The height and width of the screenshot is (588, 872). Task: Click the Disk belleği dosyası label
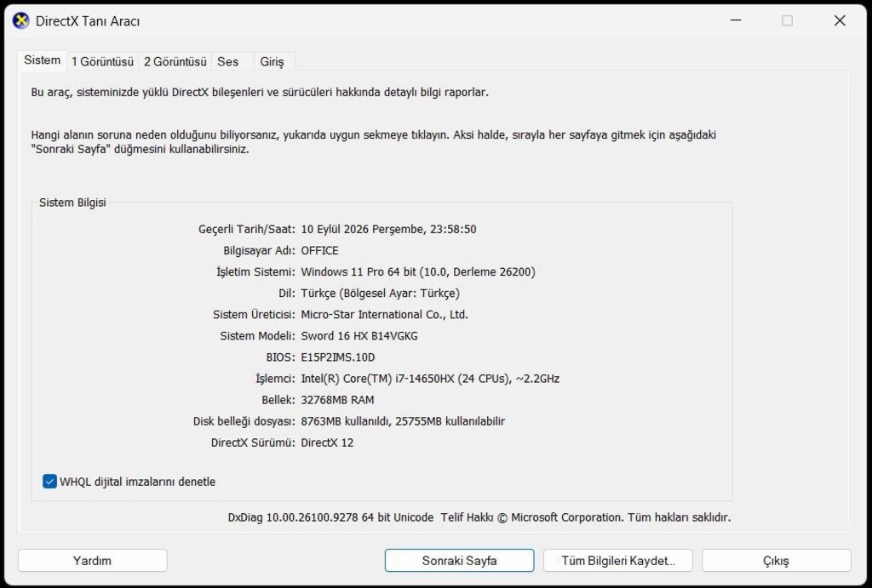coord(244,421)
